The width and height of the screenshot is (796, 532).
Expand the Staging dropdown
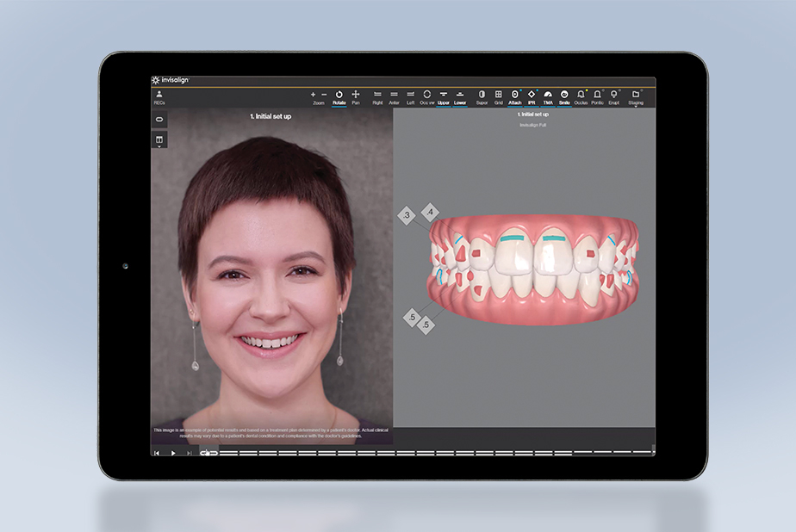point(636,96)
